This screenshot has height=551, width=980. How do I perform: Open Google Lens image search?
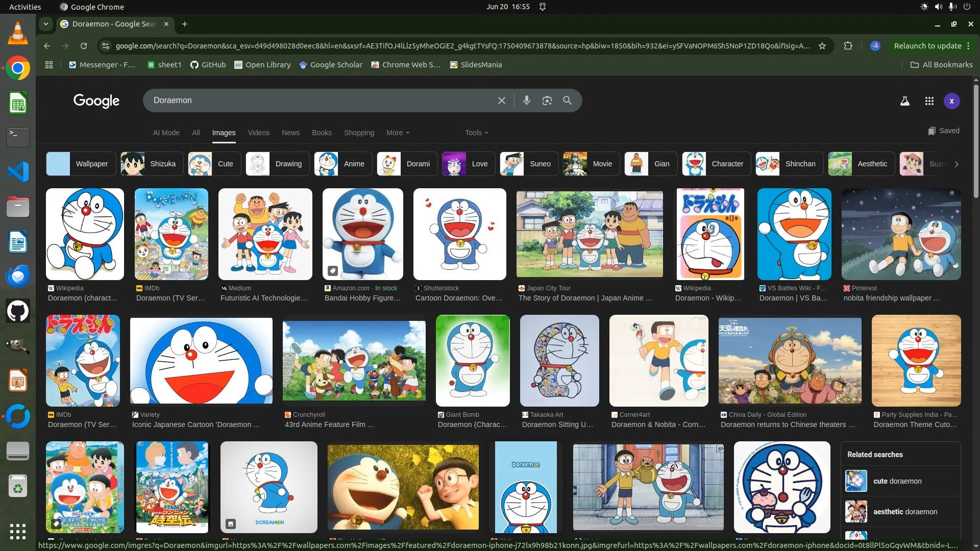point(547,101)
